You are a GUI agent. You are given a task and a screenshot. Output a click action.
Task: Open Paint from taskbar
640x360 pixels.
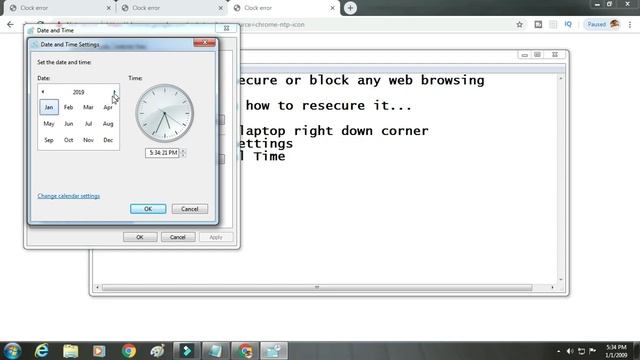coord(157,351)
